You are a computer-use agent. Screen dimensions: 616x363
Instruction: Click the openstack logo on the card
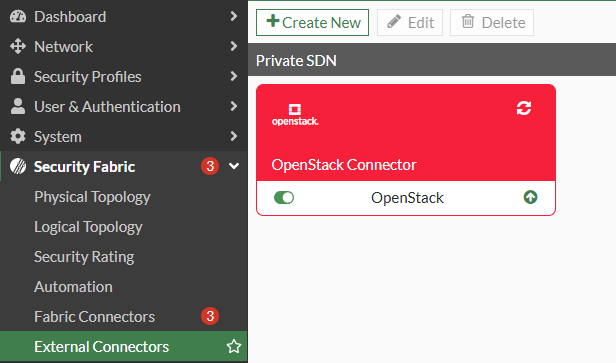pos(295,115)
